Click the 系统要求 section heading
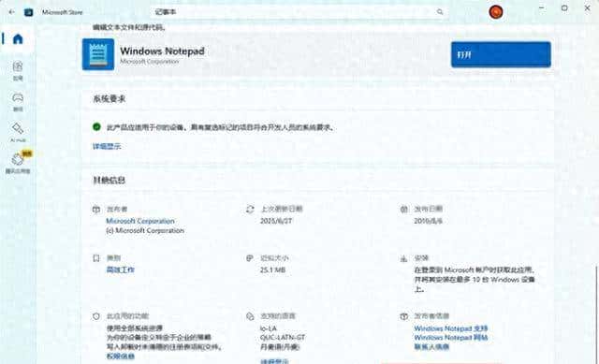Screen dimensions: 599x364 coord(110,99)
